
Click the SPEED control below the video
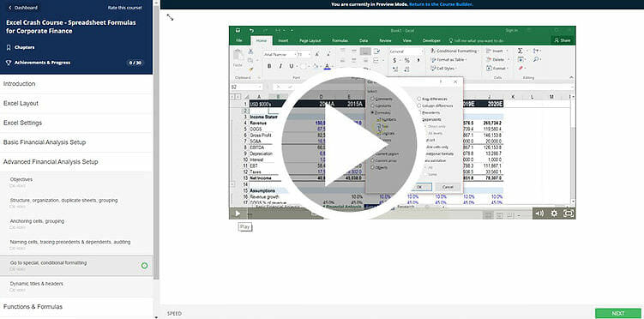(x=174, y=314)
